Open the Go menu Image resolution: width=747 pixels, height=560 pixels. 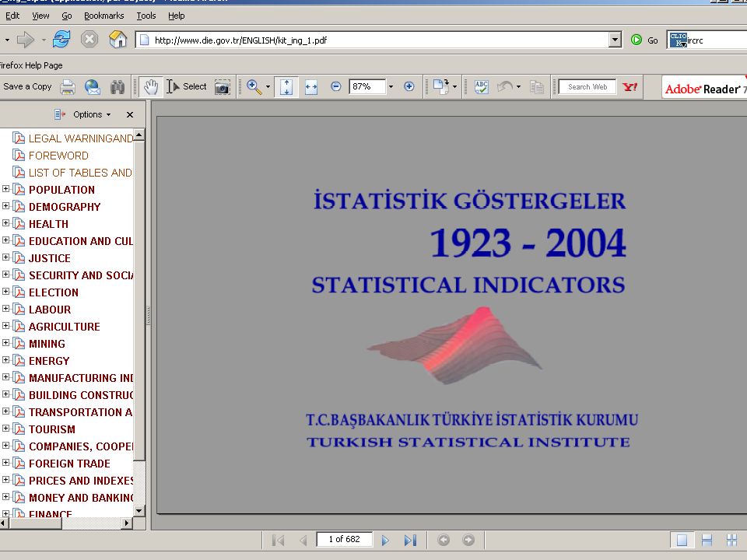[67, 16]
